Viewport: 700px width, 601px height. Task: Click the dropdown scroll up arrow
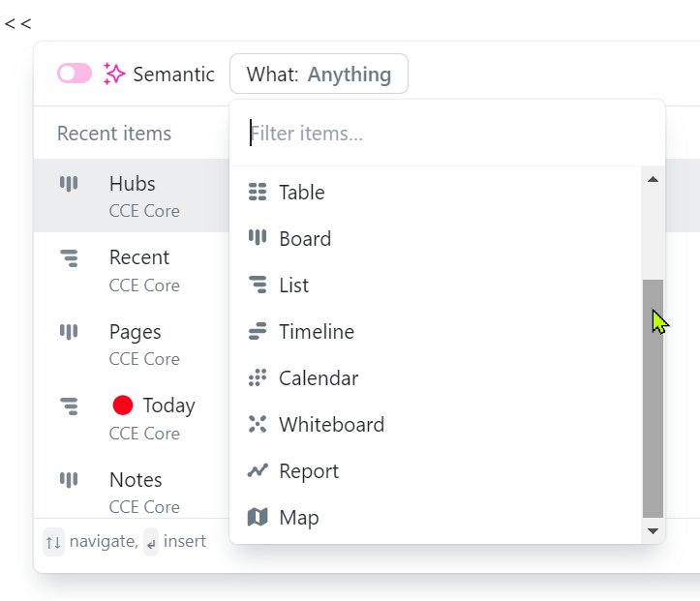[x=653, y=179]
